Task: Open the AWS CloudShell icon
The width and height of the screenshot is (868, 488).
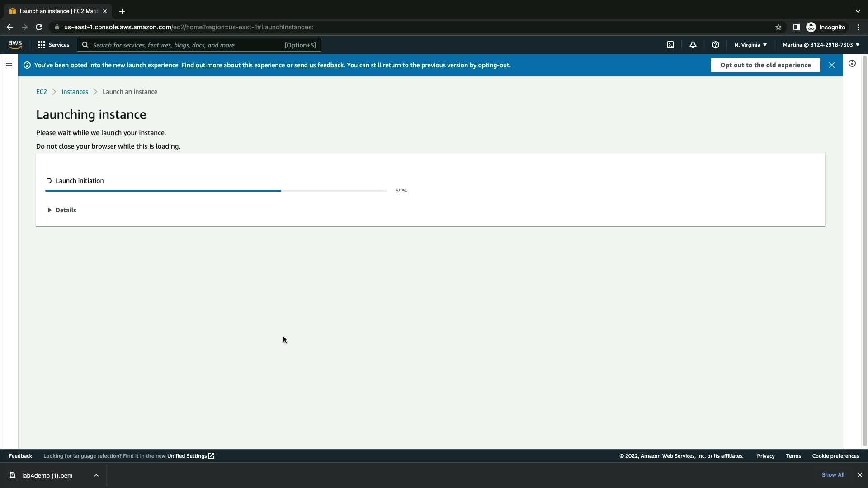Action: pos(670,45)
